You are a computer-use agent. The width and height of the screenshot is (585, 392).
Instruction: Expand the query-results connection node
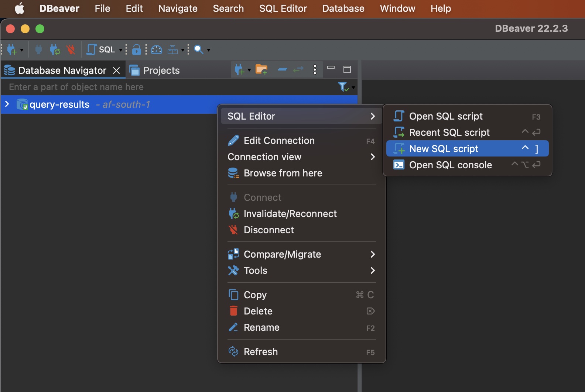pyautogui.click(x=7, y=104)
